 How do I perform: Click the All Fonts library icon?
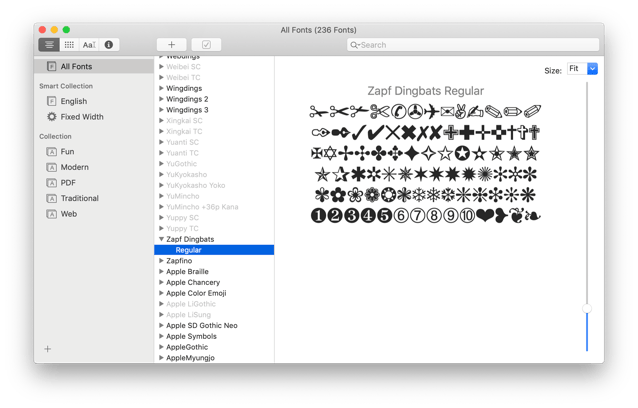(51, 66)
